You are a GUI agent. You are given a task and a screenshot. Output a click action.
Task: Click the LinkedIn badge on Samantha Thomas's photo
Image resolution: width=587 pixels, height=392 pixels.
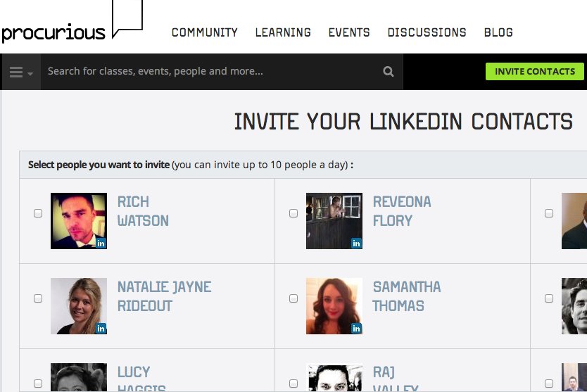[x=356, y=329]
